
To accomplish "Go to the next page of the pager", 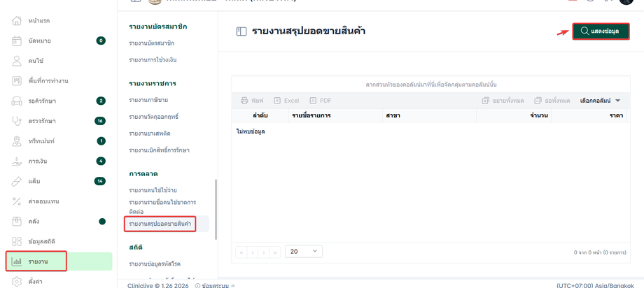I will pos(264,252).
